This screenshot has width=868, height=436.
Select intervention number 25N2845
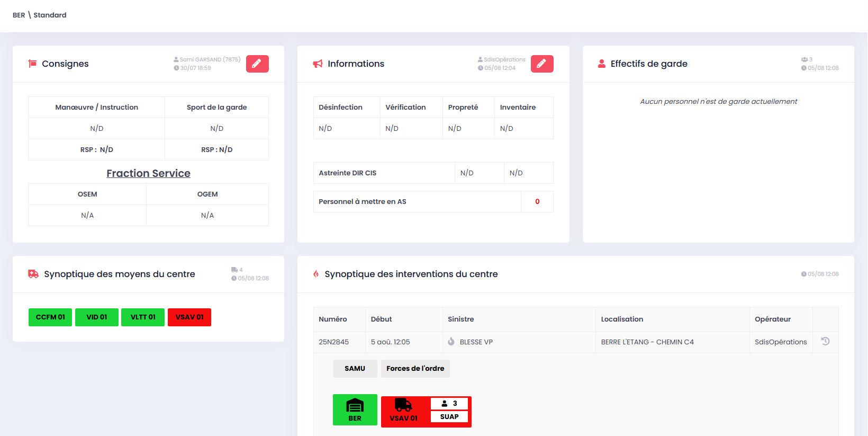334,342
